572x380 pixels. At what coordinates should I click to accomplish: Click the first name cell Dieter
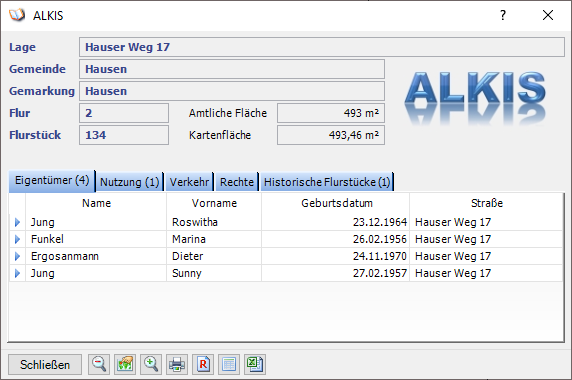tap(214, 256)
